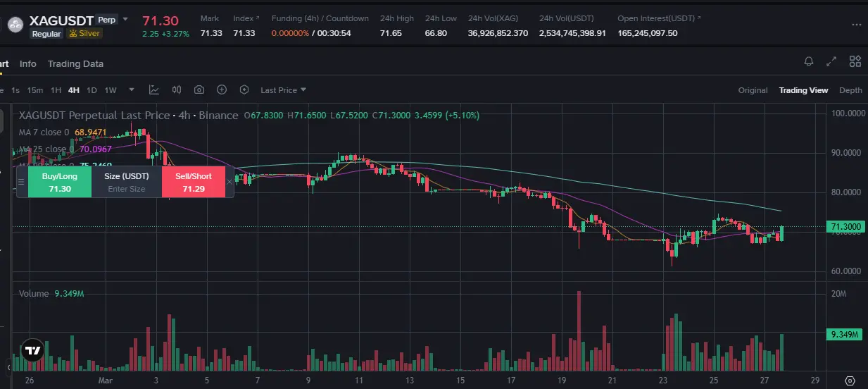868x389 pixels.
Task: Click the 24h High value 71.65
Action: point(391,33)
